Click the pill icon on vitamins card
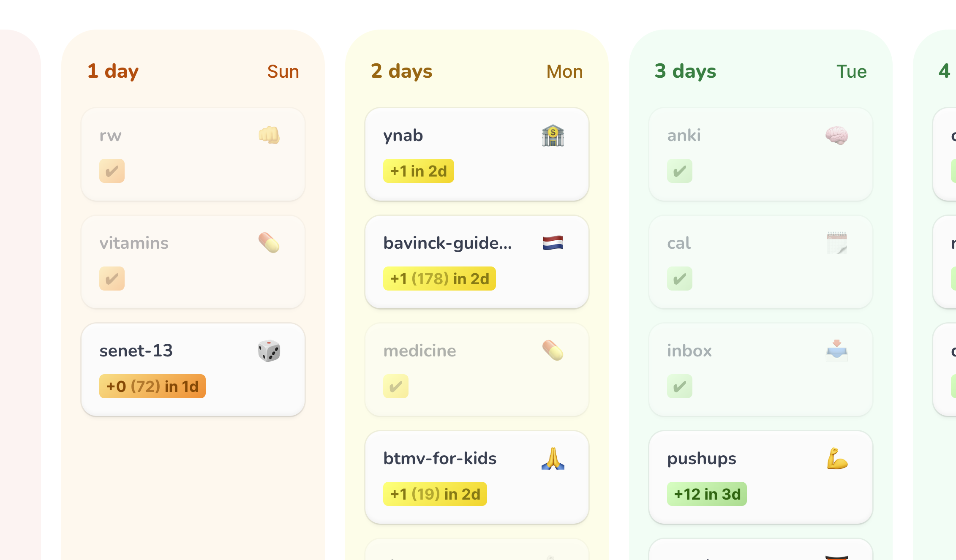Image resolution: width=956 pixels, height=560 pixels. tap(269, 243)
